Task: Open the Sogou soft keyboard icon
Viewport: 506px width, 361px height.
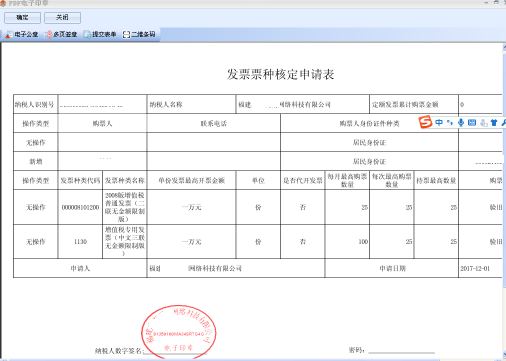Action: (x=472, y=123)
